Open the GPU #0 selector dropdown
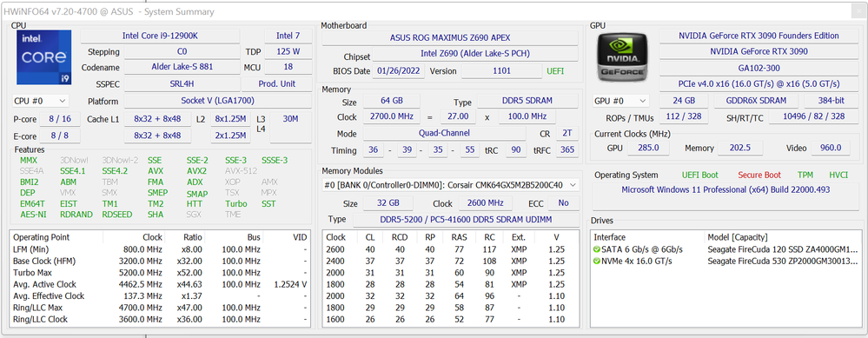This screenshot has width=868, height=338. pyautogui.click(x=620, y=101)
